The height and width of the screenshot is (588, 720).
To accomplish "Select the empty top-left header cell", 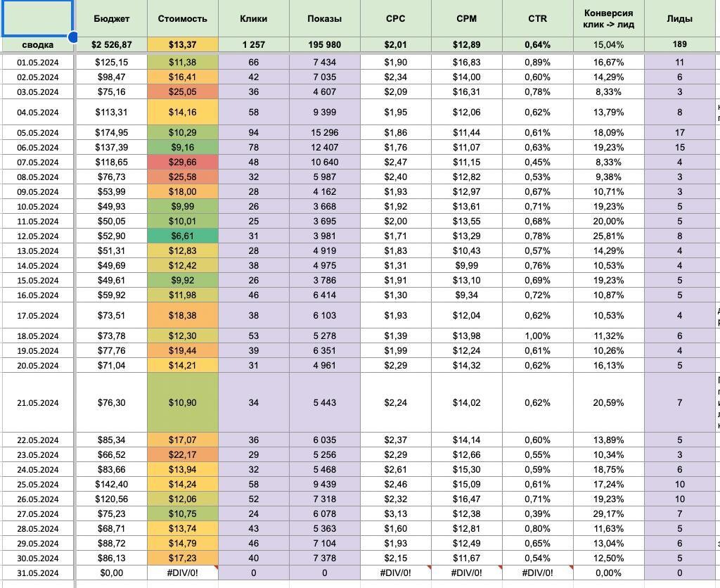I will point(37,18).
